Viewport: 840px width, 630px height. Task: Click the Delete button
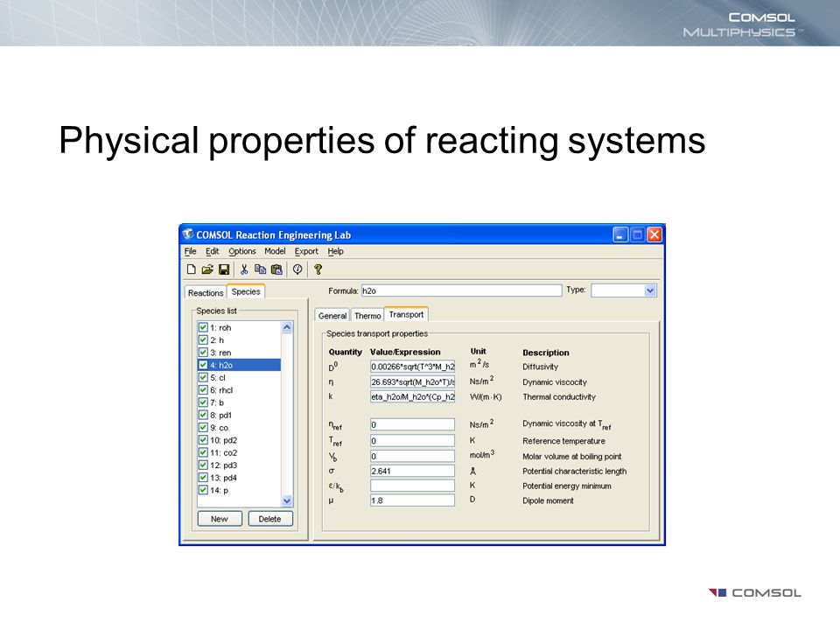270,519
